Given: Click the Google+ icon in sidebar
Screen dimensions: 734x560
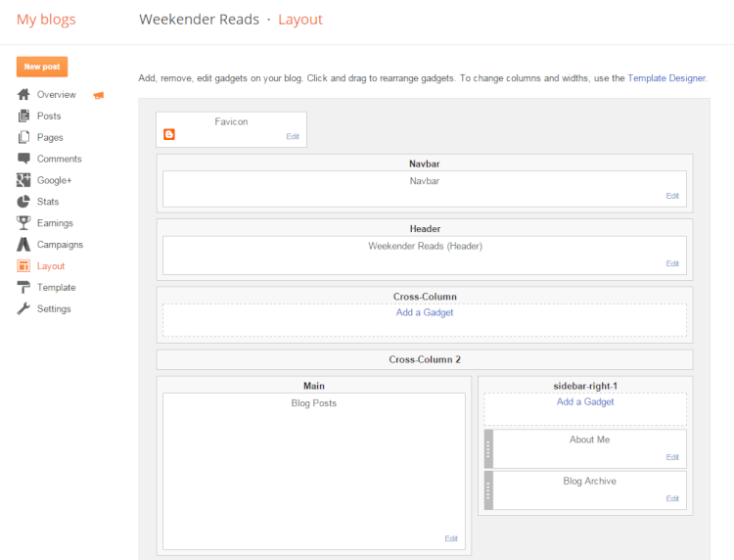Looking at the screenshot, I should 23,180.
